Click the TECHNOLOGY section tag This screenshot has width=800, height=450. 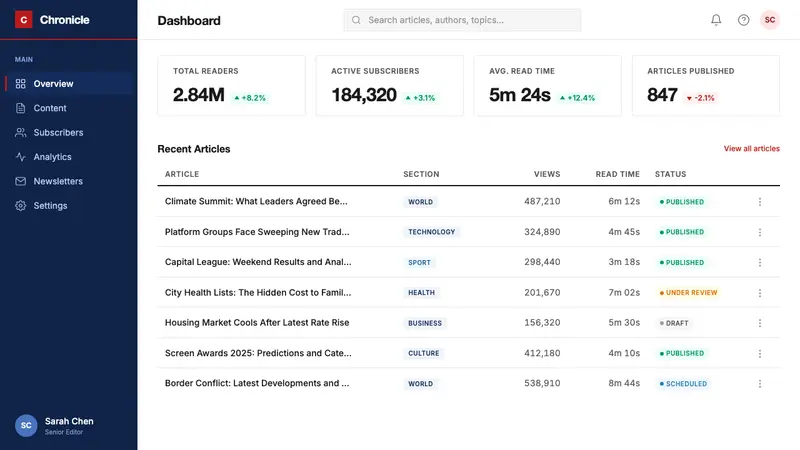[x=432, y=232]
